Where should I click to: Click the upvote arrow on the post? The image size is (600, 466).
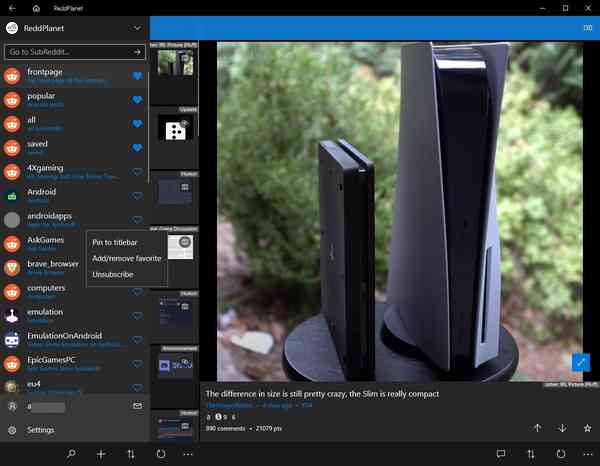(537, 428)
